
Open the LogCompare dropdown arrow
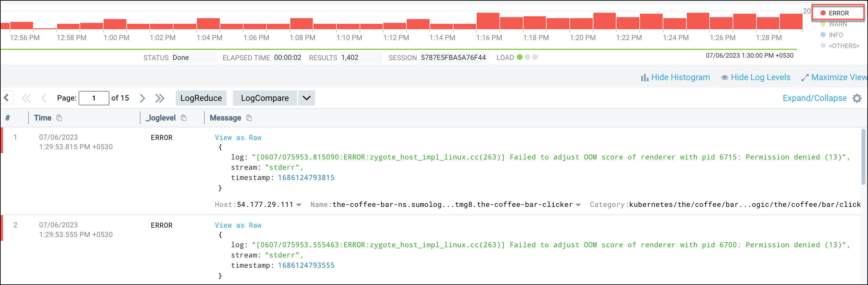[x=306, y=98]
